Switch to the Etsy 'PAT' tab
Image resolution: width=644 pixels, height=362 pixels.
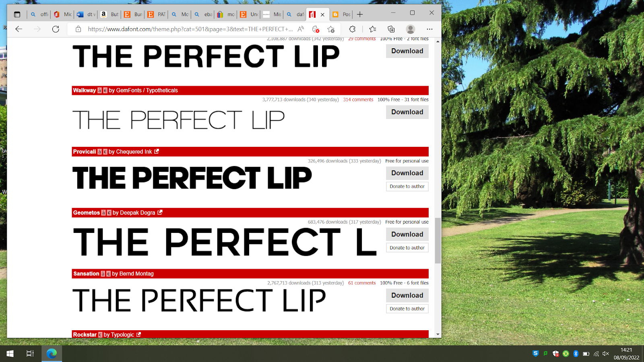156,14
